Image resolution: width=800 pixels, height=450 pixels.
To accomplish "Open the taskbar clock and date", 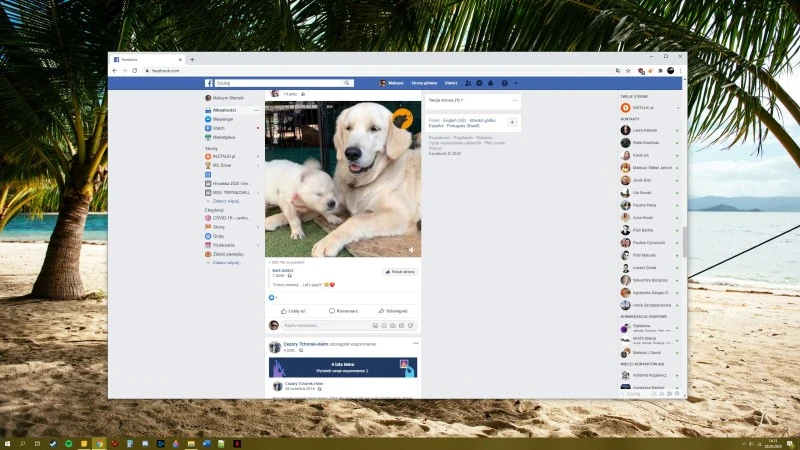I will point(773,444).
